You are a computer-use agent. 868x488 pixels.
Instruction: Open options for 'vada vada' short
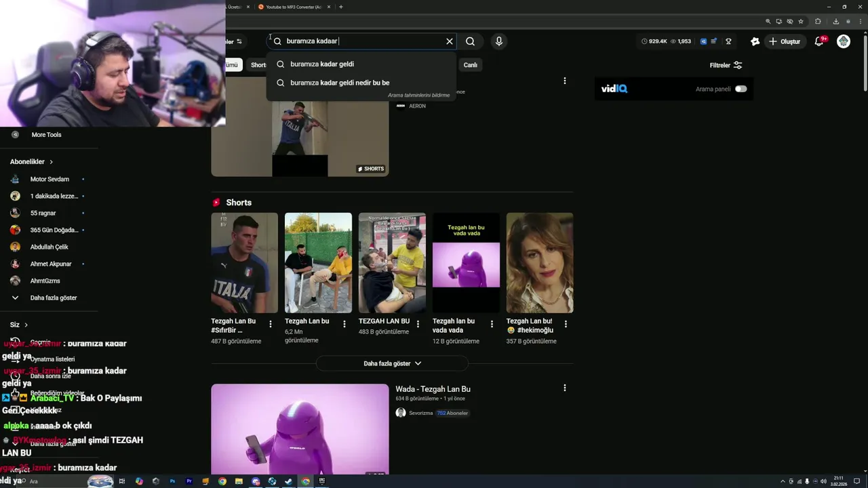492,324
